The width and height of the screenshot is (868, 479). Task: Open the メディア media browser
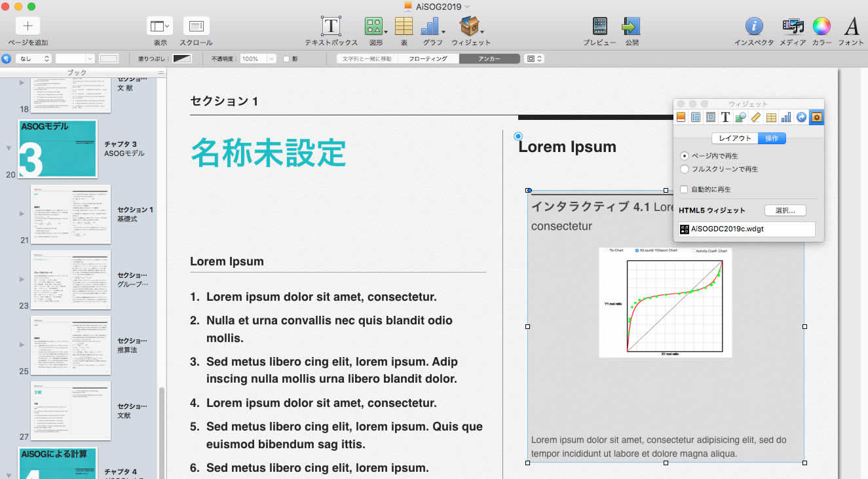(793, 26)
